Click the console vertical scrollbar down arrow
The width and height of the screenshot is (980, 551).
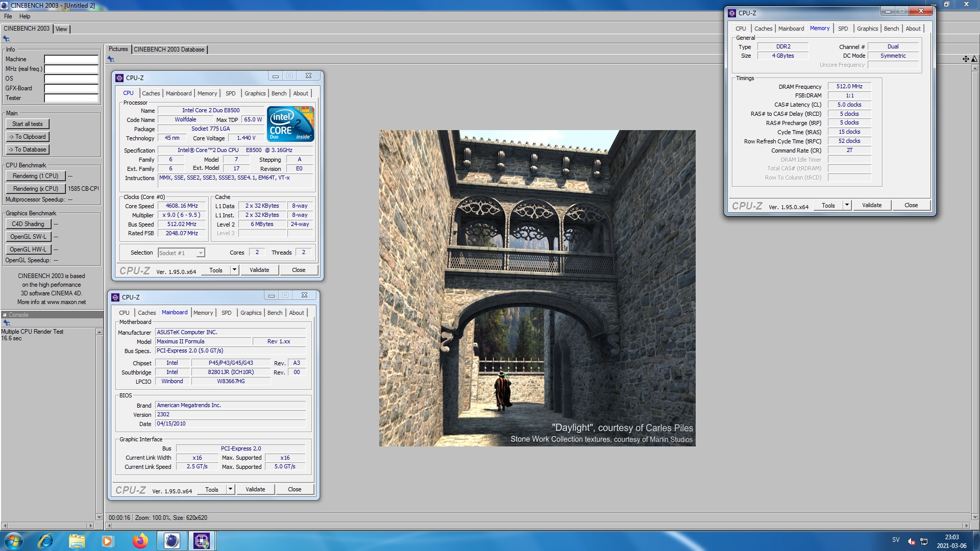(x=99, y=517)
